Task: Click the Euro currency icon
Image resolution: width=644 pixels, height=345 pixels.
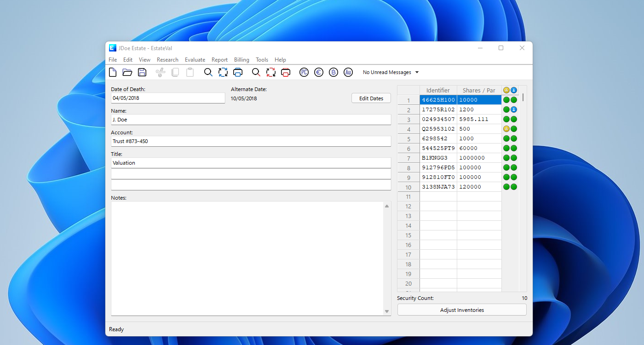Action: pyautogui.click(x=318, y=72)
